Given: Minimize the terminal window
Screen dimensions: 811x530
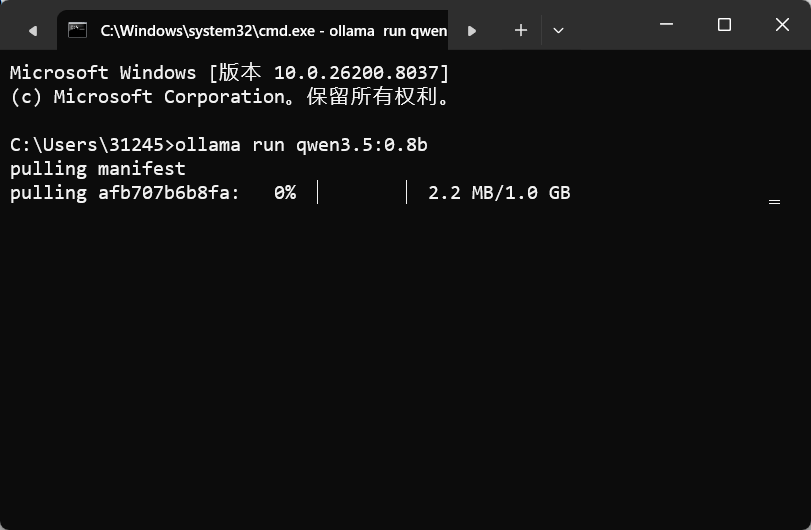Looking at the screenshot, I should [667, 24].
